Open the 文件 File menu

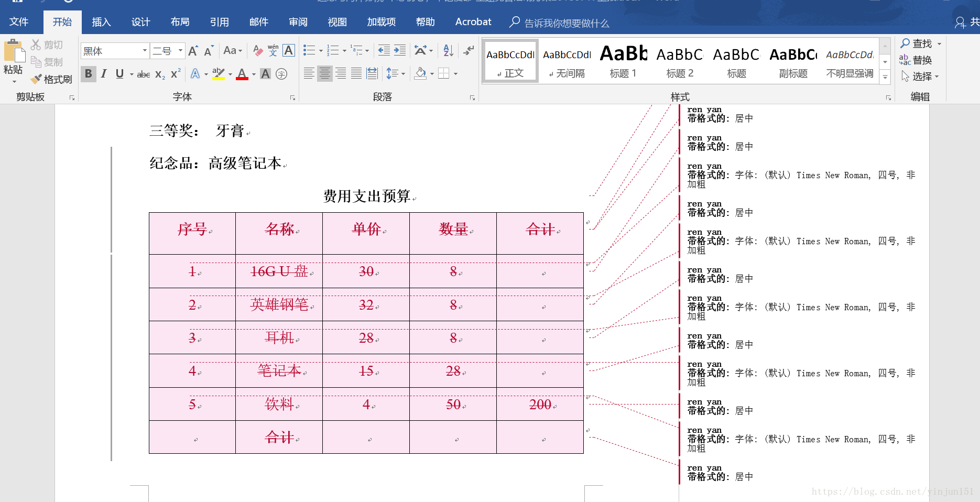tap(19, 22)
